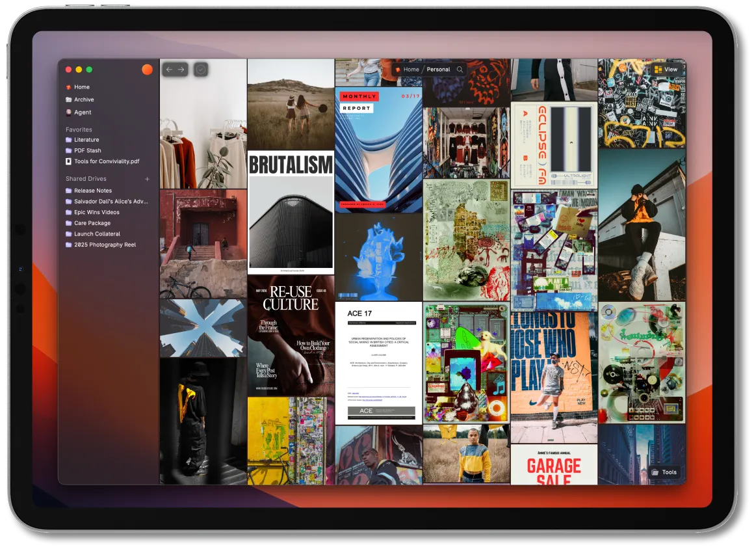Open the Agent sidebar item
The height and width of the screenshot is (549, 756).
pos(83,113)
